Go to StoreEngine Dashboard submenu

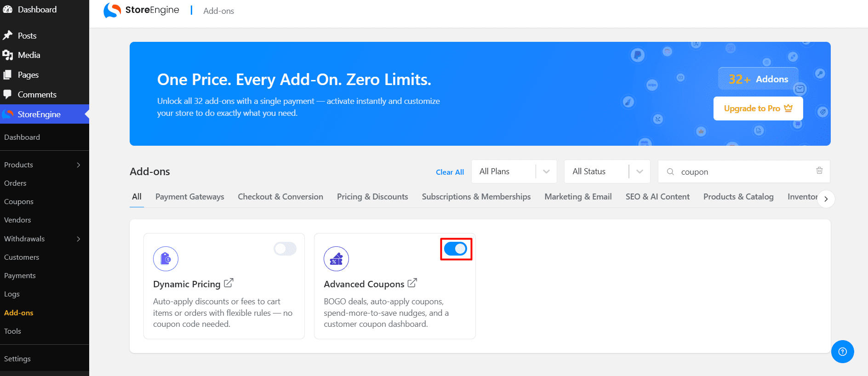[22, 137]
